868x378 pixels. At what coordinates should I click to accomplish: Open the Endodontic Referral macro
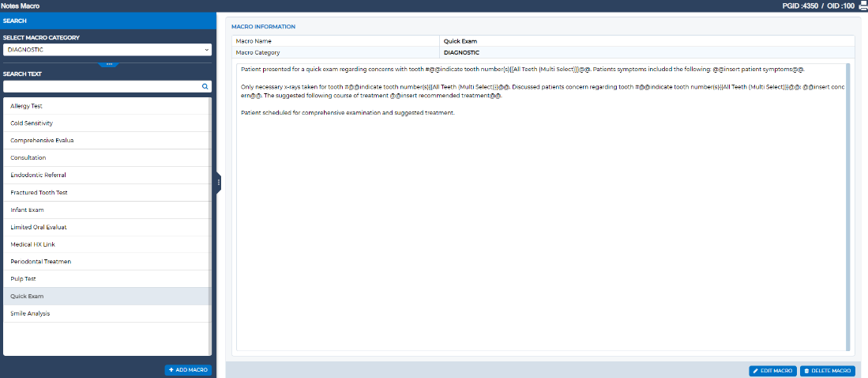pyautogui.click(x=107, y=175)
